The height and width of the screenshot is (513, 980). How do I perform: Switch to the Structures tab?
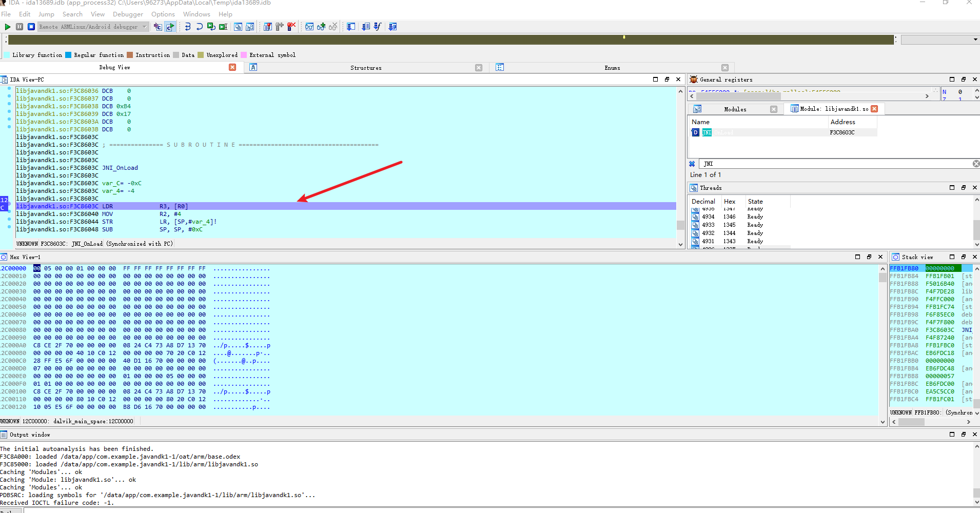[x=365, y=68]
